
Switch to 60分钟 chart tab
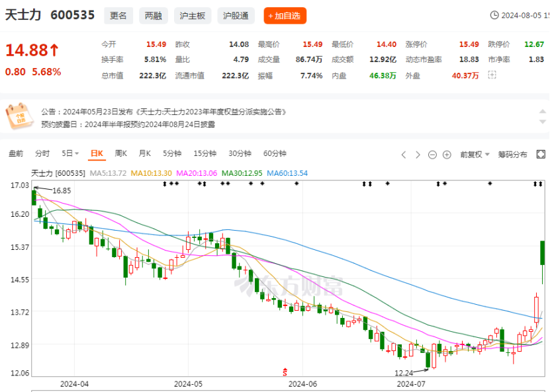(275, 153)
